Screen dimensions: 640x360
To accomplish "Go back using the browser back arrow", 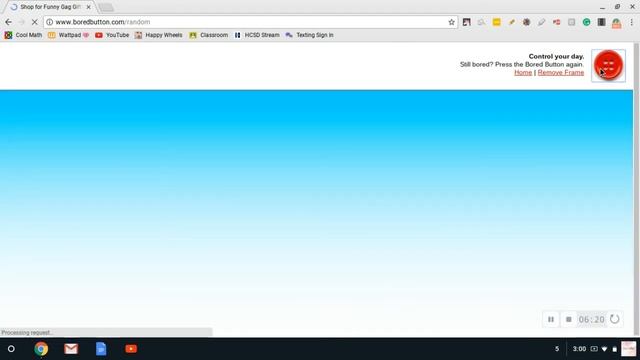I will 9,22.
